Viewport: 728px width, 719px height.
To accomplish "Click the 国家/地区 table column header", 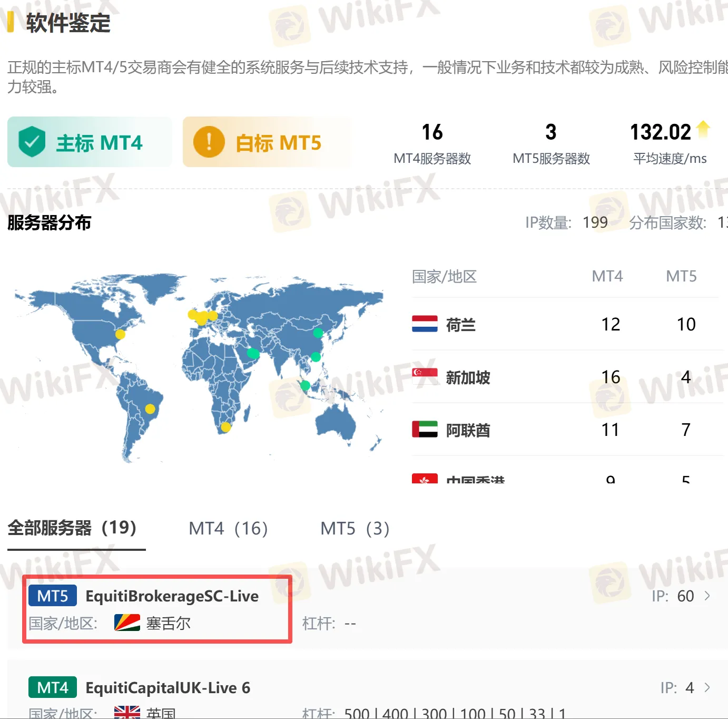I will click(445, 276).
